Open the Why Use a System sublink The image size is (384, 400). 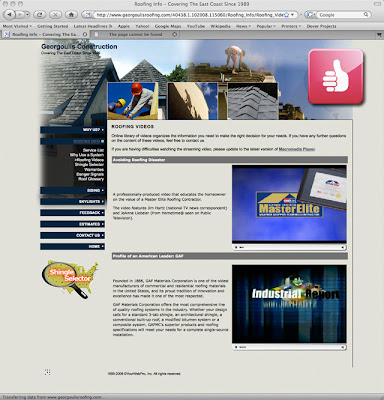87,155
